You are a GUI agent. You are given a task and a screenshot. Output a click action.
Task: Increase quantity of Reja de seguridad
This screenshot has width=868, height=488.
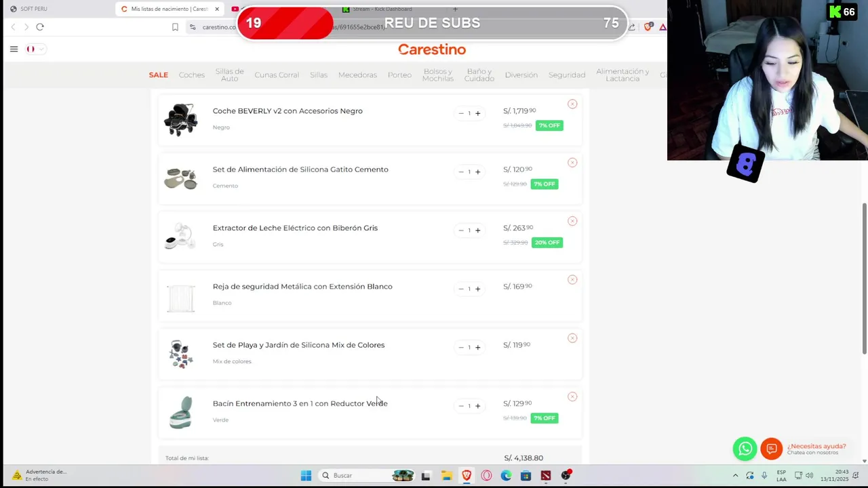point(477,289)
